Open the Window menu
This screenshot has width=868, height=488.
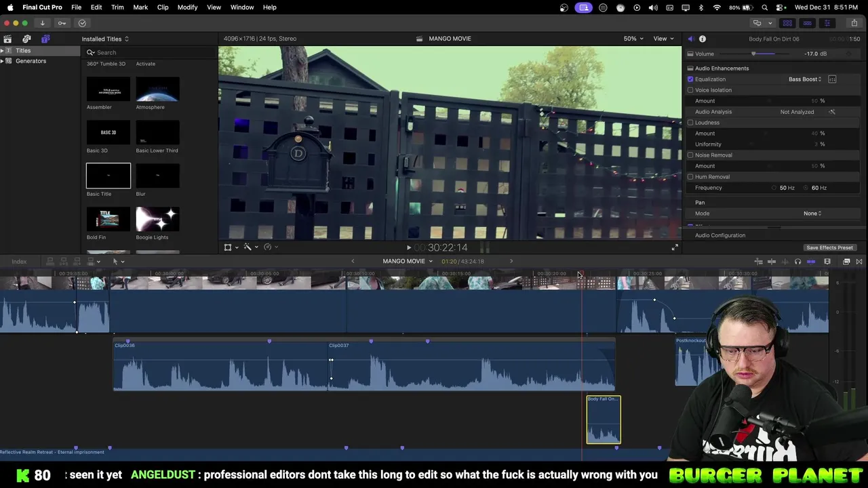pyautogui.click(x=242, y=7)
